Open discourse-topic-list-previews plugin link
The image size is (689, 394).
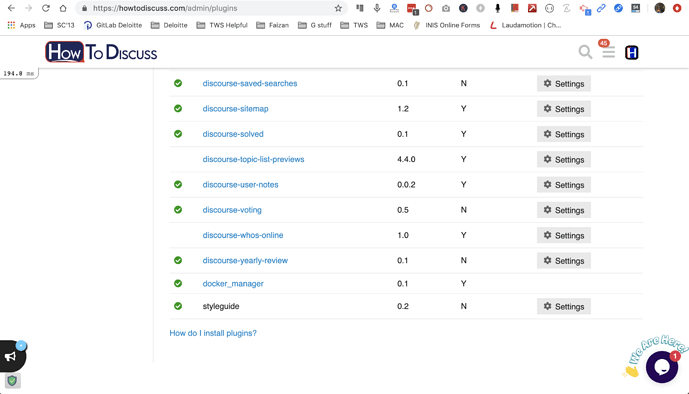click(x=253, y=159)
